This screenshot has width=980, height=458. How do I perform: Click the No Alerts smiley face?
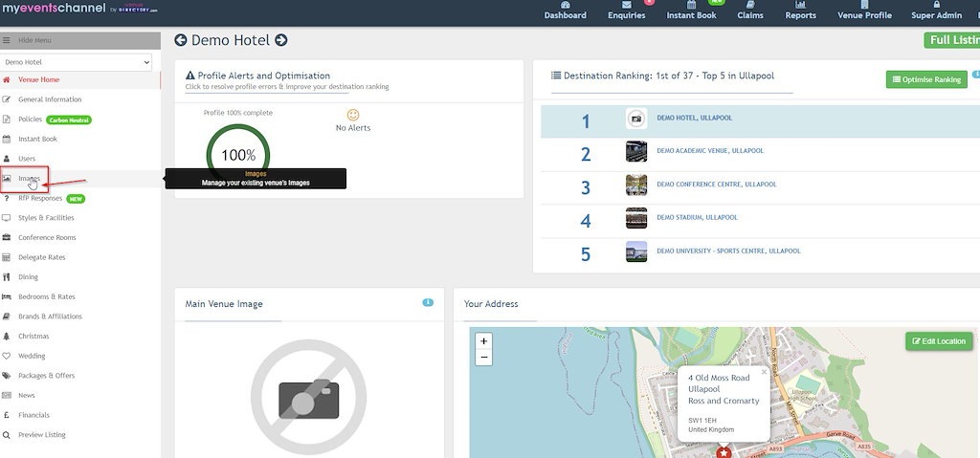click(353, 116)
